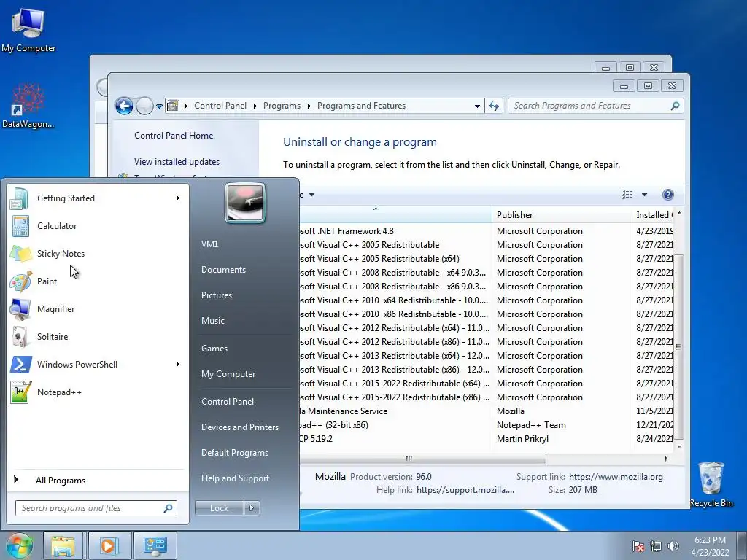Open the Sticky Notes icon

[x=20, y=253]
